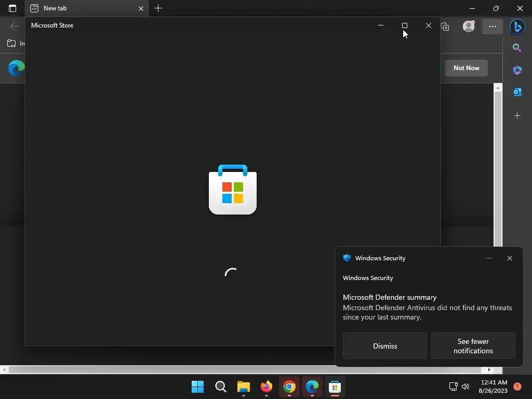This screenshot has width=532, height=399.
Task: Open Bing Chat sidebar button
Action: 517,26
